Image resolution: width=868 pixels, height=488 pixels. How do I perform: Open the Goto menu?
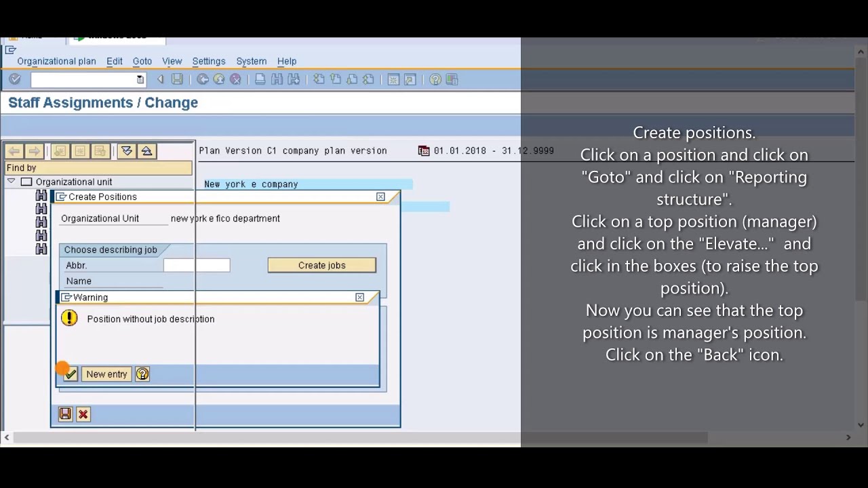click(x=142, y=61)
